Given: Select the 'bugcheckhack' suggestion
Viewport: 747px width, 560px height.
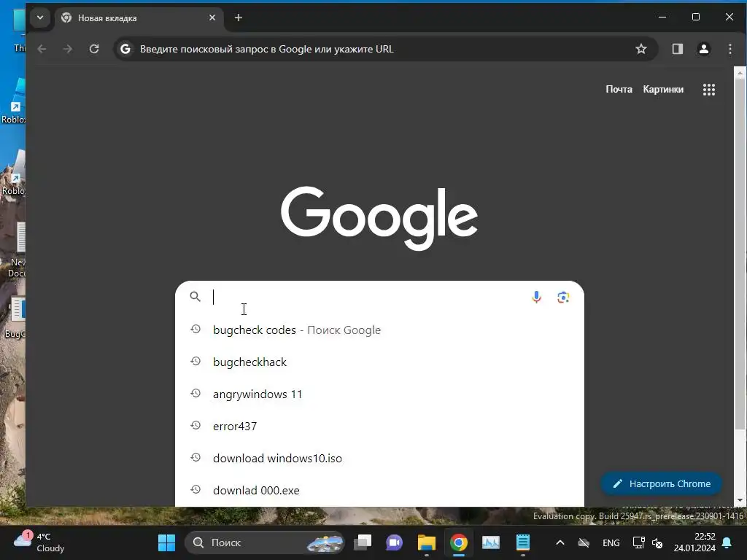Looking at the screenshot, I should click(x=379, y=362).
